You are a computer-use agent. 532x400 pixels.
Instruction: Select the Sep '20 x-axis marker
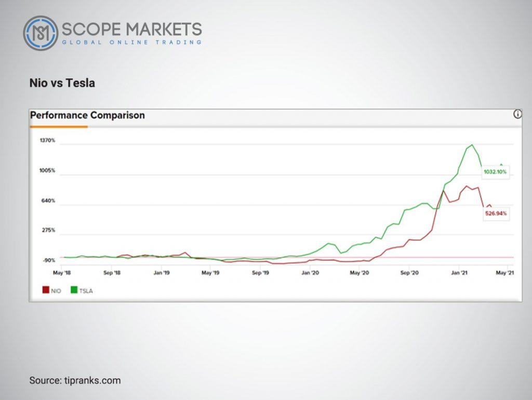pos(409,273)
